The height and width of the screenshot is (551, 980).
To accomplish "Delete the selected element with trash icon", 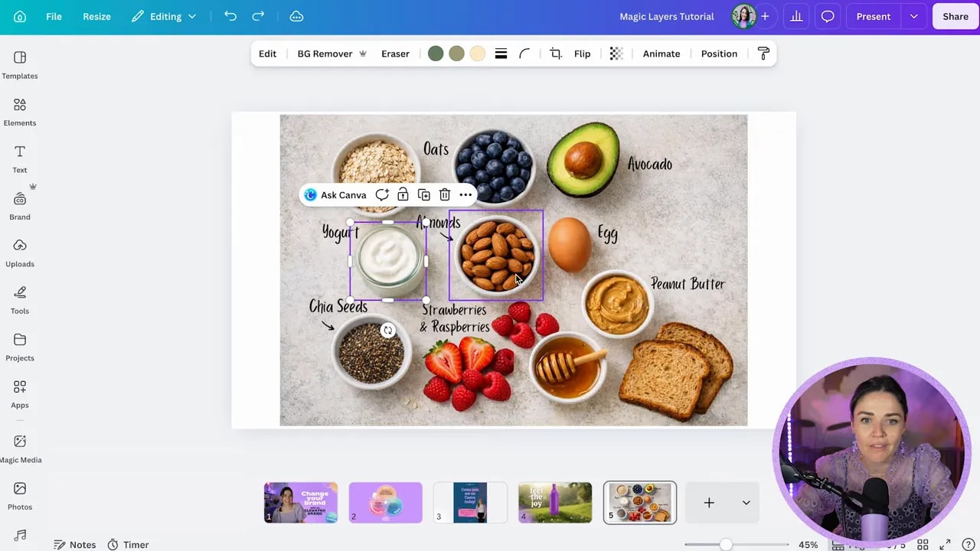I will click(445, 195).
